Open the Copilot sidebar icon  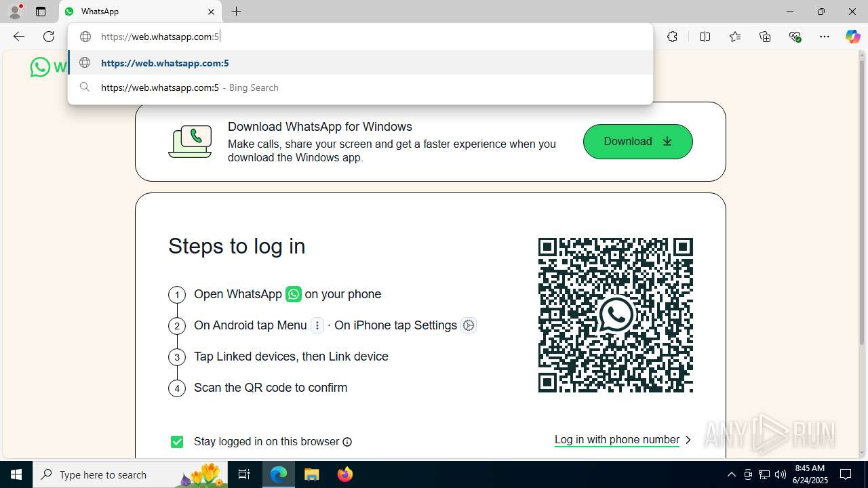(x=852, y=37)
